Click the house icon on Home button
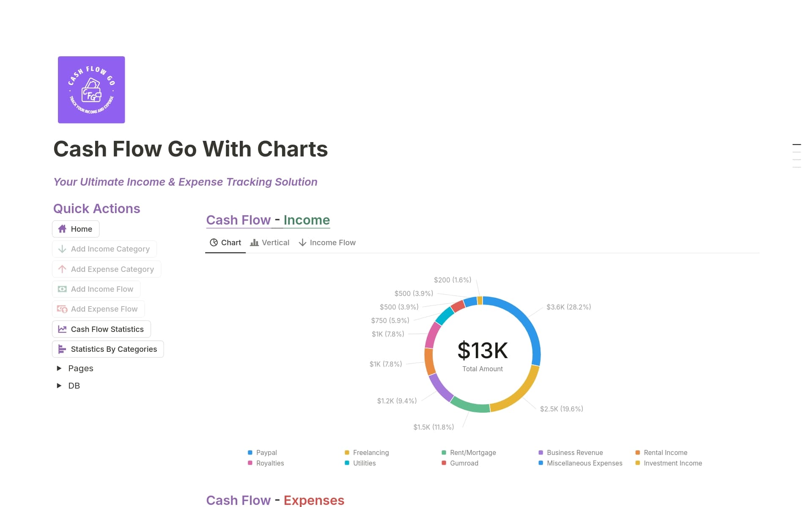The width and height of the screenshot is (812, 507). click(62, 229)
